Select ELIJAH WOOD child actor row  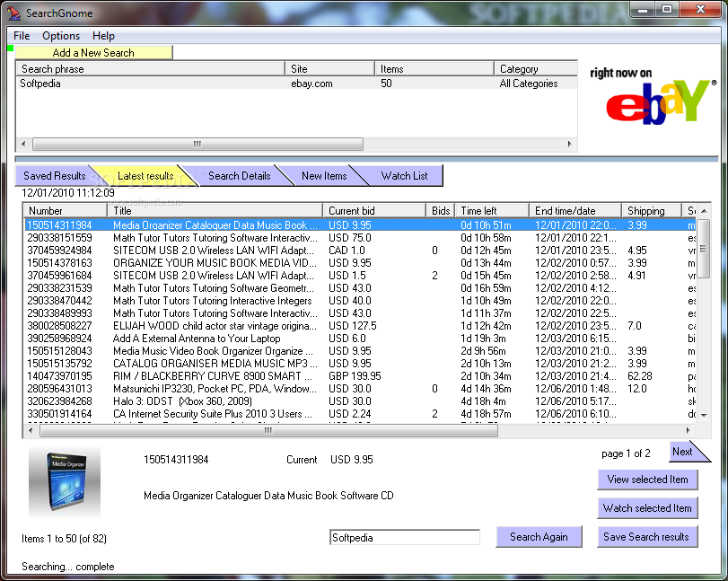(x=360, y=326)
